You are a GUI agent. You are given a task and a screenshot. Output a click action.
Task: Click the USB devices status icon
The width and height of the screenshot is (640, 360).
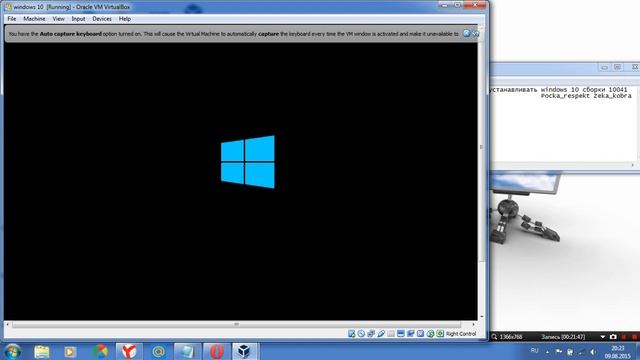point(381,333)
